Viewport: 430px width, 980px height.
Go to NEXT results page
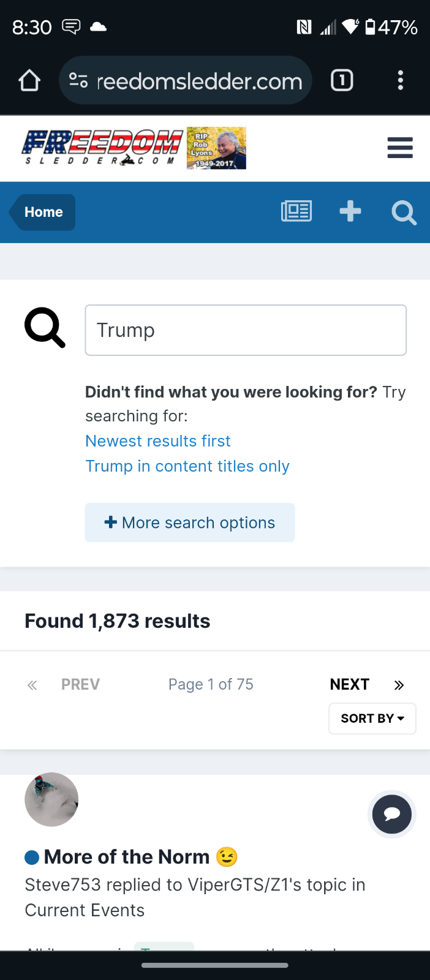pyautogui.click(x=350, y=684)
